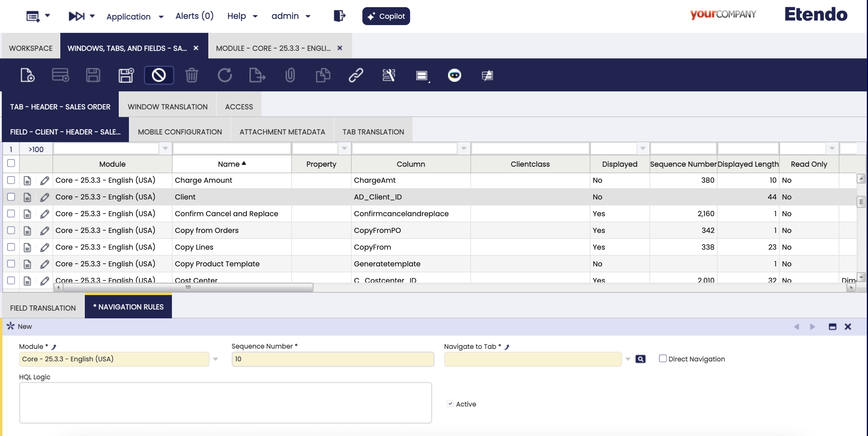Click the pencil edit icon in Client row
This screenshot has height=436, width=868.
tap(44, 197)
